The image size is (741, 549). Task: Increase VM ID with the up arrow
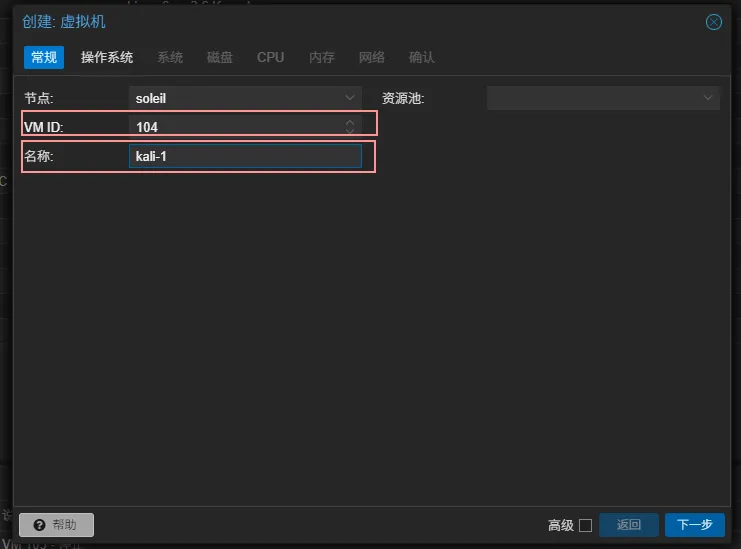(349, 122)
